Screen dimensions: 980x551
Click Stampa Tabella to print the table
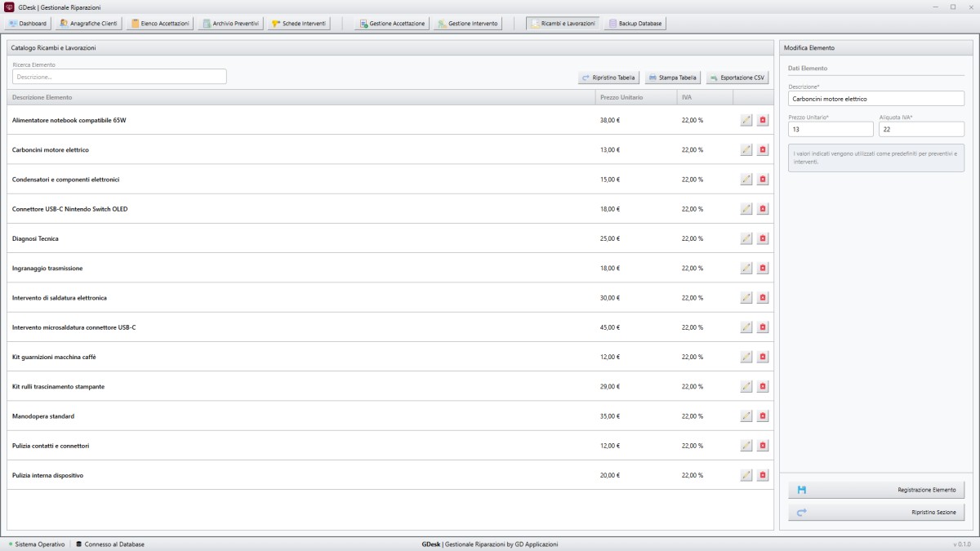673,78
